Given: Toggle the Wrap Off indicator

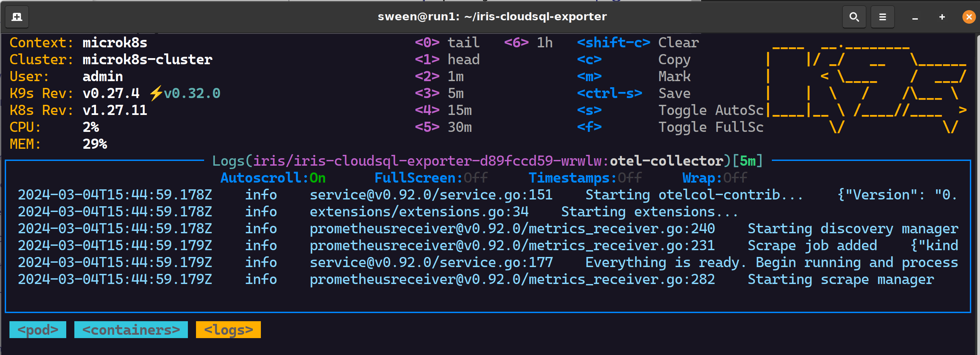Looking at the screenshot, I should point(714,178).
